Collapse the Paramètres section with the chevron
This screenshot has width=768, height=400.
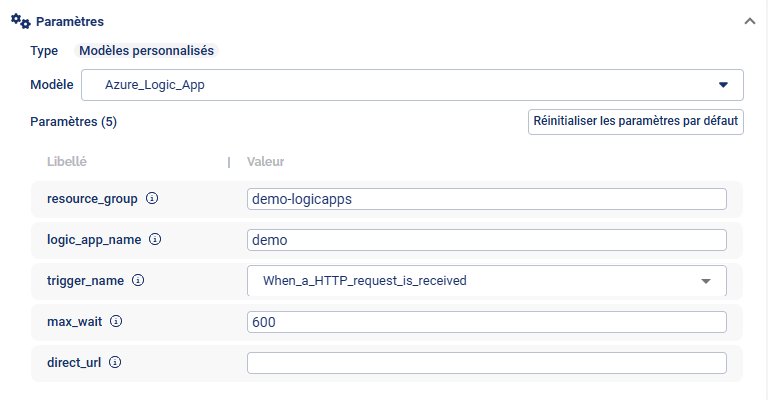[x=749, y=21]
